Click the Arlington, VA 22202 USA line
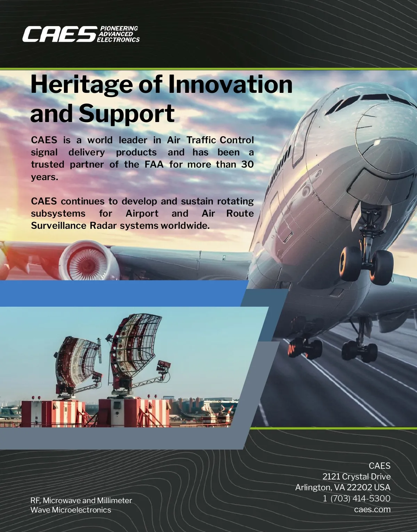 coord(343,487)
